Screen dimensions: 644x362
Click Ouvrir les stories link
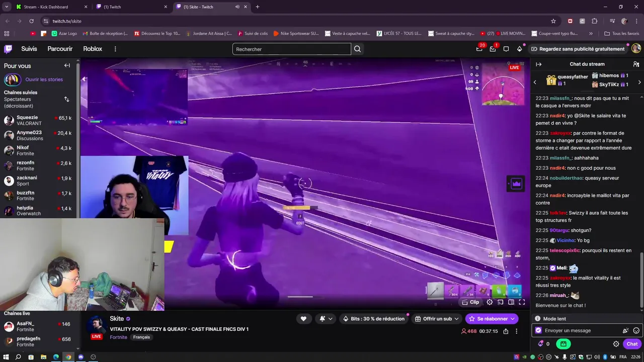(44, 79)
